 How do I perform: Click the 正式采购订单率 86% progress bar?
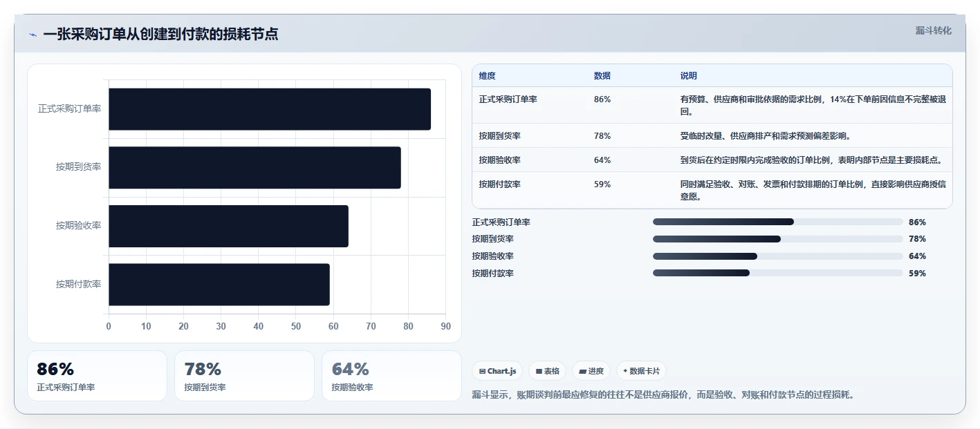(778, 222)
